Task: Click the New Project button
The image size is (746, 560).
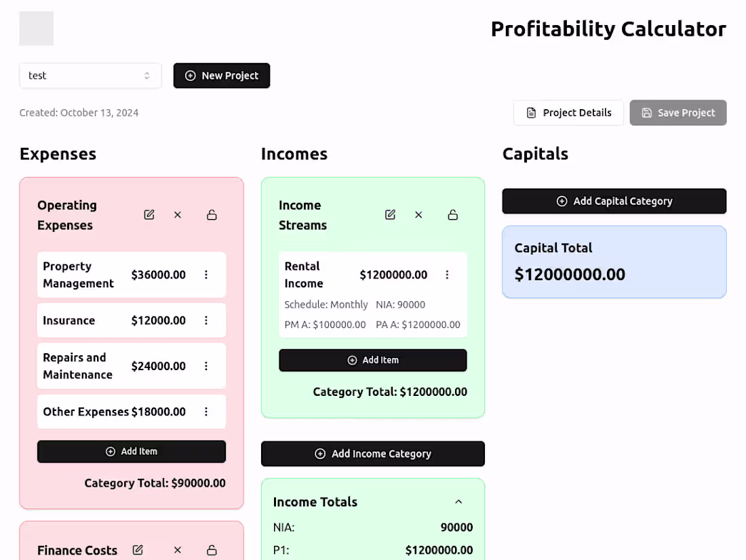Action: coord(222,76)
